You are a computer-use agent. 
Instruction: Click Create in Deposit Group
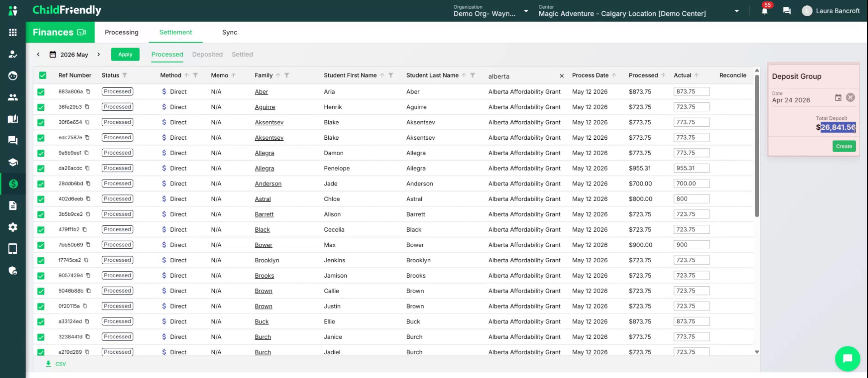(844, 146)
